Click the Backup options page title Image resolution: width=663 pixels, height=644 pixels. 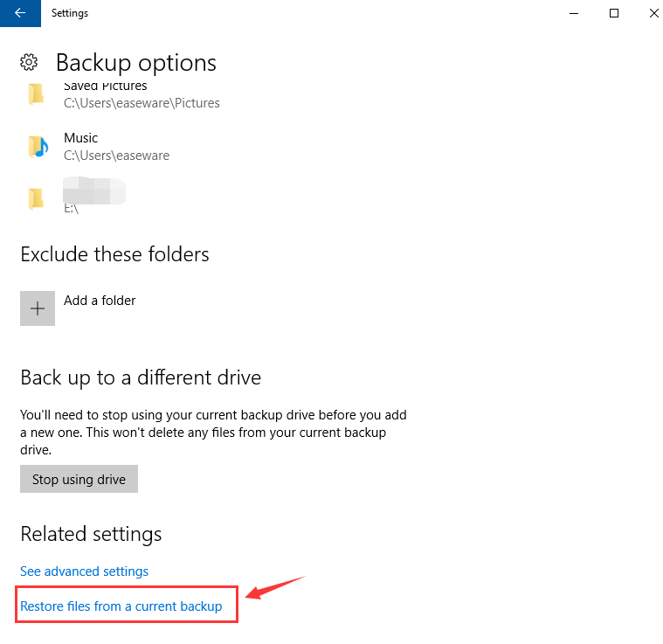136,63
